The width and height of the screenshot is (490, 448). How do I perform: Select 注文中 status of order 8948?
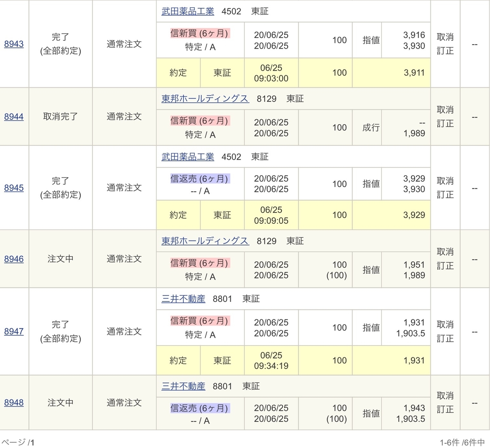click(60, 403)
